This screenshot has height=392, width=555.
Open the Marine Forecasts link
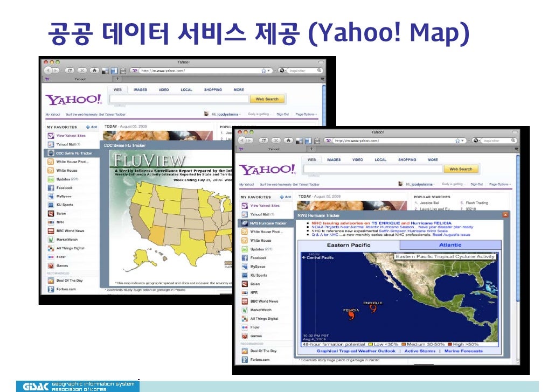(464, 351)
